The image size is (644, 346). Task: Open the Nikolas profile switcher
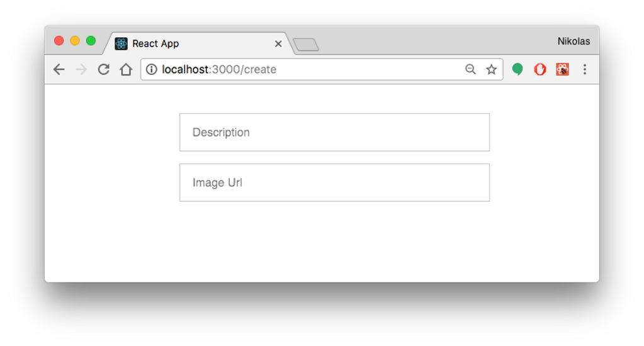coord(573,42)
